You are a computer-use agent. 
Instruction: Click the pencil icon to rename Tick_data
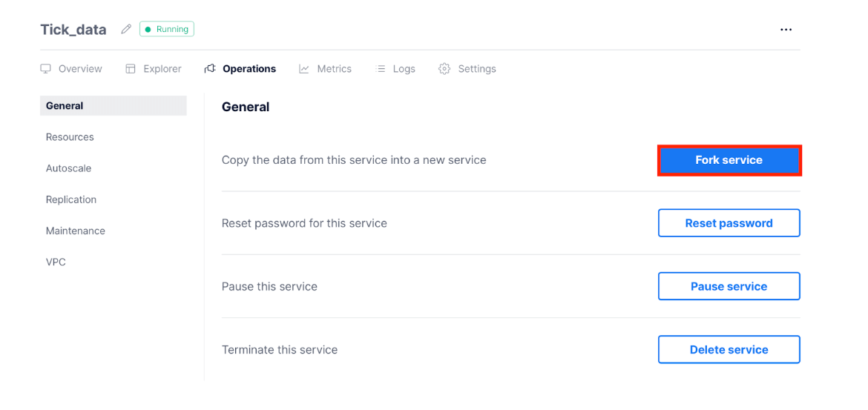coord(126,30)
